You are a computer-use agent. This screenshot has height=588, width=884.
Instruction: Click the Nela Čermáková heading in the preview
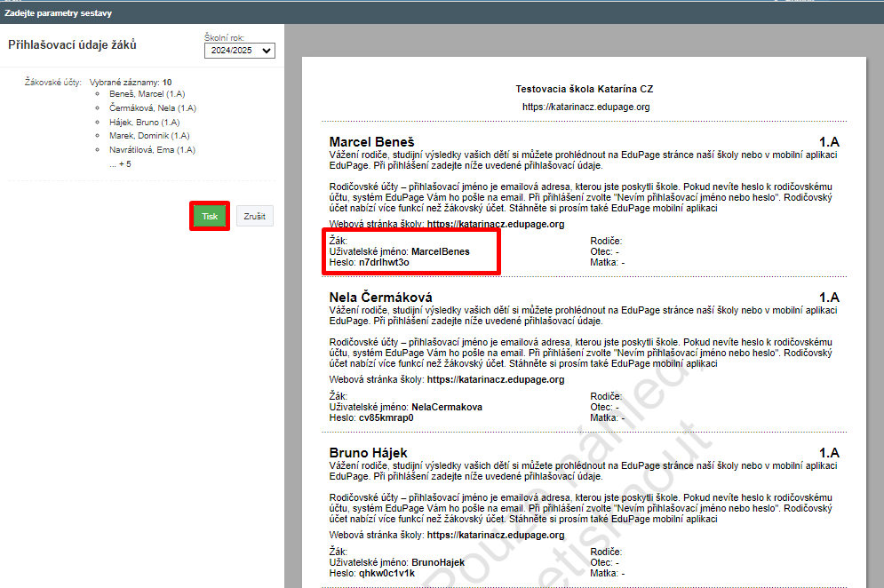pos(380,297)
